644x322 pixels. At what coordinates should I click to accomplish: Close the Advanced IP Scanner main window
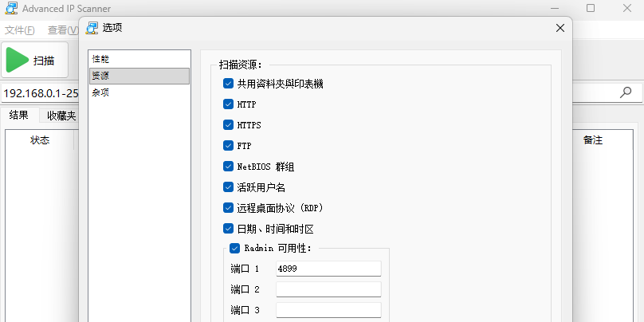626,8
